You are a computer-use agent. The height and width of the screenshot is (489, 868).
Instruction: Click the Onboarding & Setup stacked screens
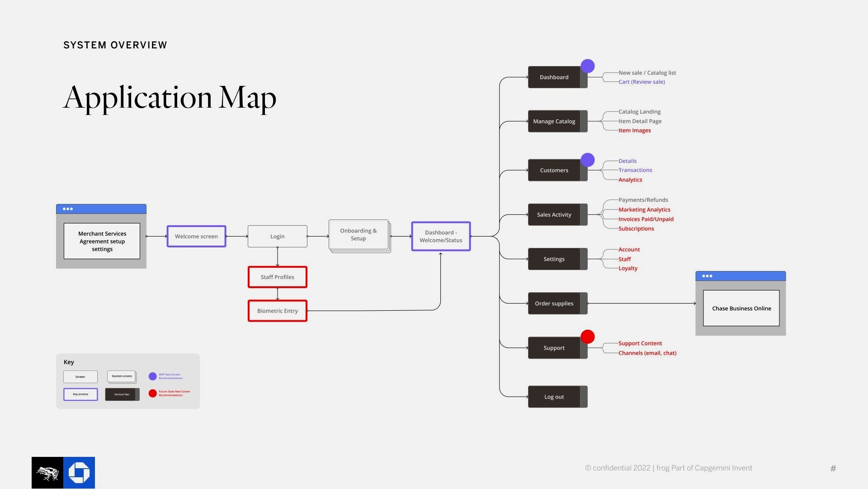pyautogui.click(x=359, y=235)
